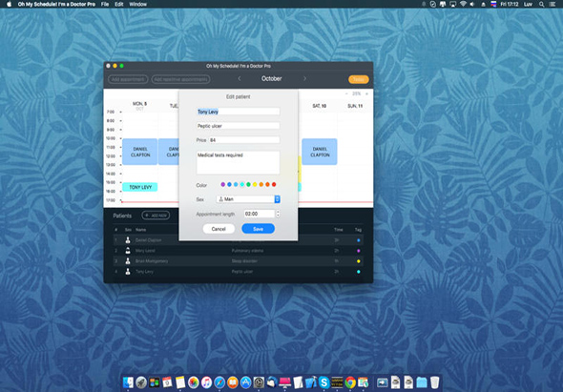Select the Tony Levy appointment on Monday
Screen dimensions: 563x392
click(x=140, y=187)
